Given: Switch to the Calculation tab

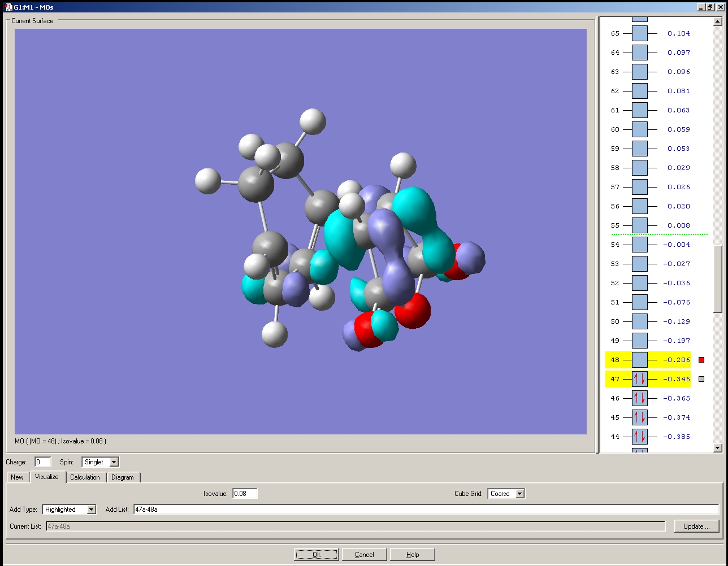Looking at the screenshot, I should click(x=85, y=477).
